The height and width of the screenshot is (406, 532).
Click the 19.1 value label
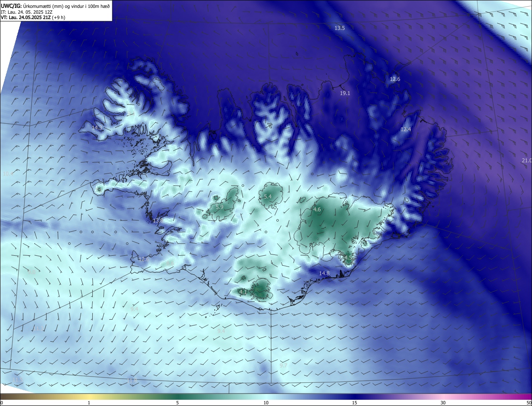pos(345,93)
